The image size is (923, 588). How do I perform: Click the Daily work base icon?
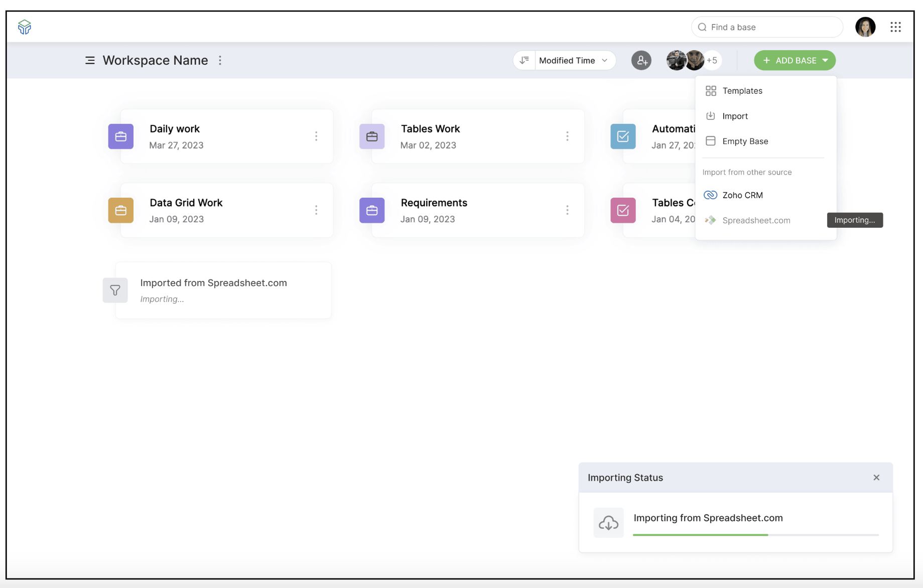121,136
